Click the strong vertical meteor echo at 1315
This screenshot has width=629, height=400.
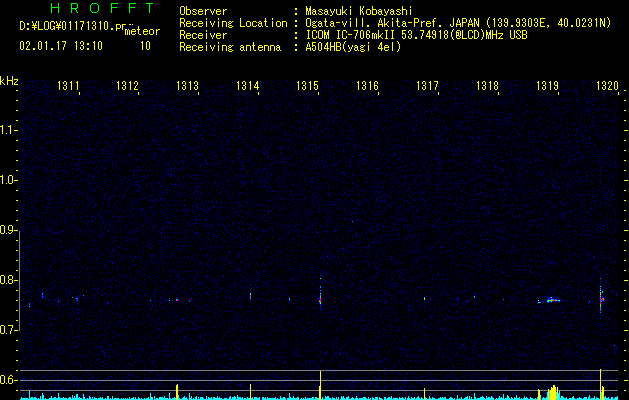(x=320, y=294)
